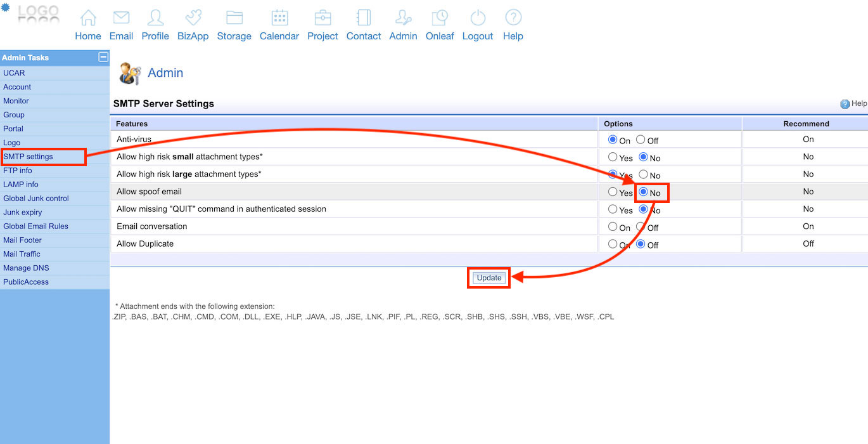Viewport: 868px width, 444px height.
Task: Select Yes for high risk small attachments
Action: pos(613,157)
